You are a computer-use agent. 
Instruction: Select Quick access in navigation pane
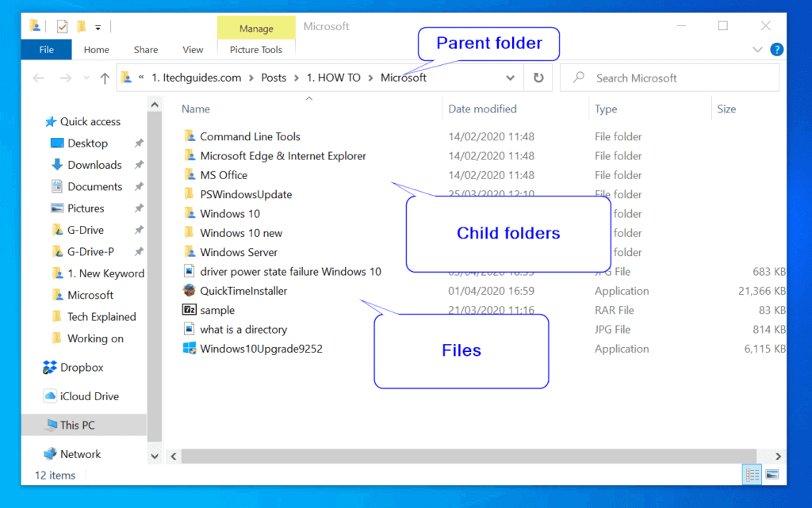pyautogui.click(x=83, y=121)
